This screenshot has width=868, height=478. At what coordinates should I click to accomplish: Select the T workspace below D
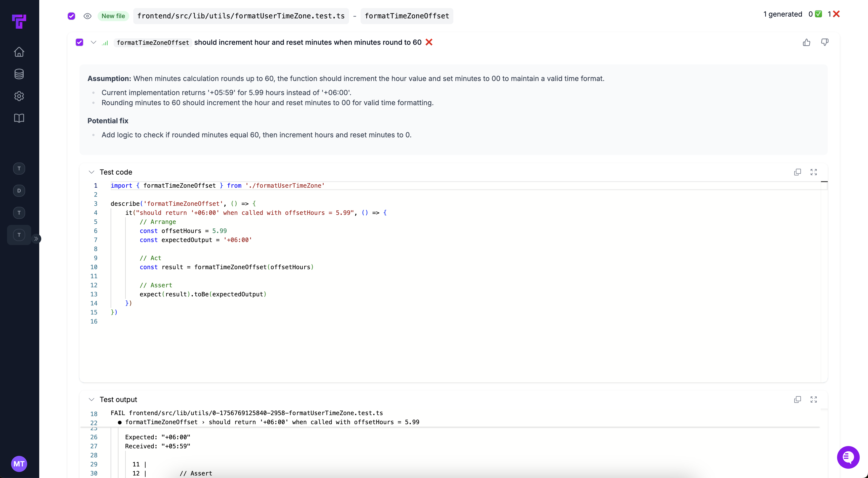tap(19, 213)
